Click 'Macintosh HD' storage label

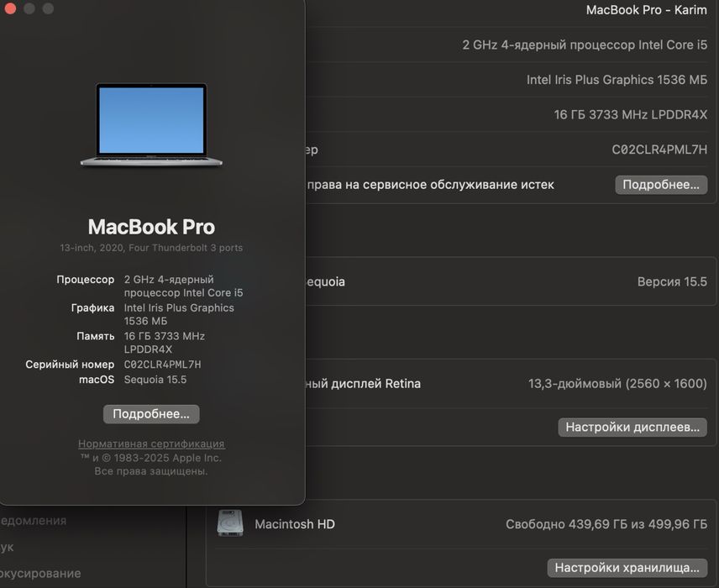(294, 524)
